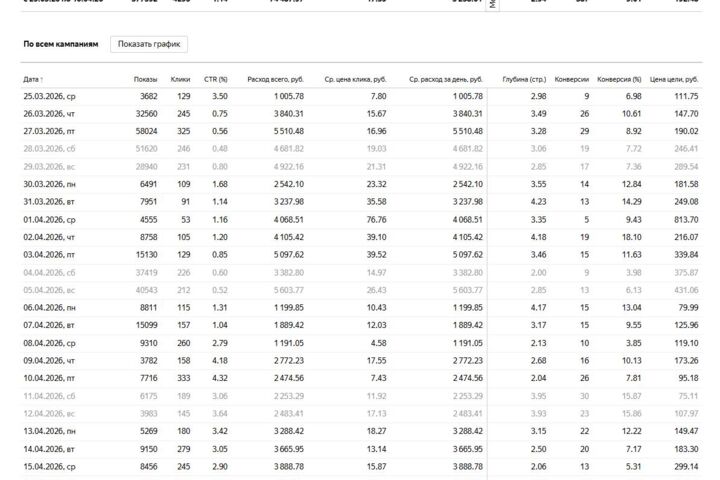Click impressions value "32560" for 26.03.2026
Viewport: 720px width, 480px height.
pos(146,114)
